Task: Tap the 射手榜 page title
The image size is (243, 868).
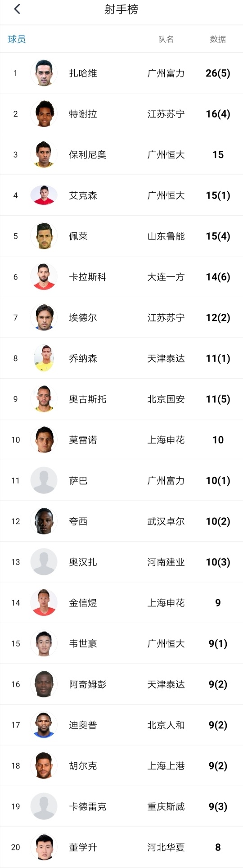Action: (x=121, y=9)
